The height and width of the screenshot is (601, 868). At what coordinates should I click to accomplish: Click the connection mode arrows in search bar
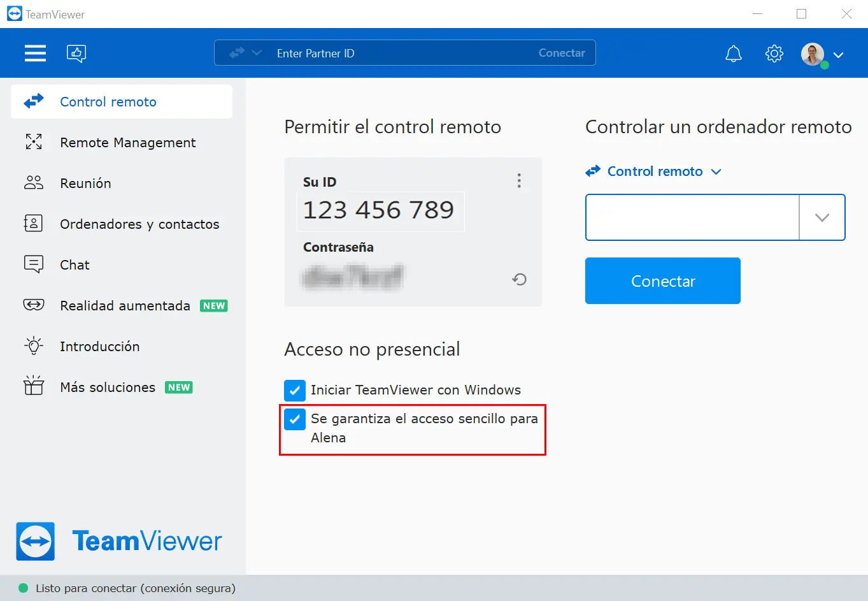[237, 53]
